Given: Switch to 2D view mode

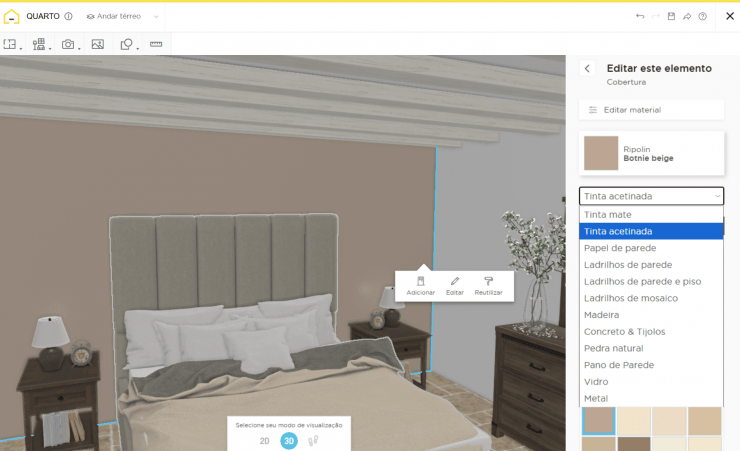Looking at the screenshot, I should pyautogui.click(x=264, y=441).
